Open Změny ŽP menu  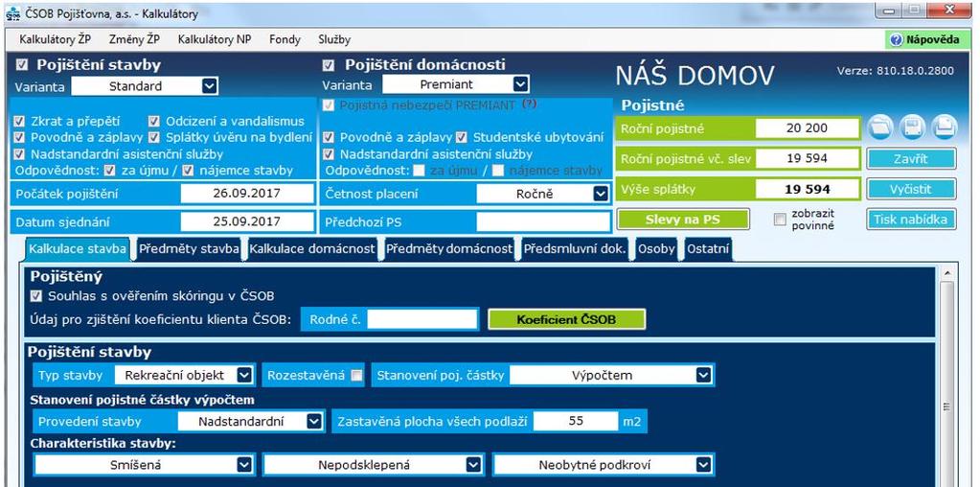tap(134, 40)
